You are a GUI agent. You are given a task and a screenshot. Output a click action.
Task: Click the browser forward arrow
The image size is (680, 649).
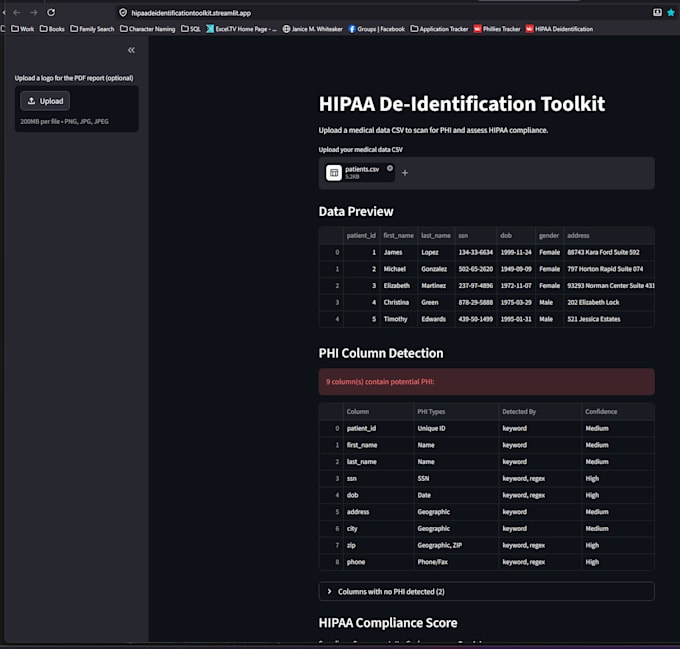click(x=34, y=13)
